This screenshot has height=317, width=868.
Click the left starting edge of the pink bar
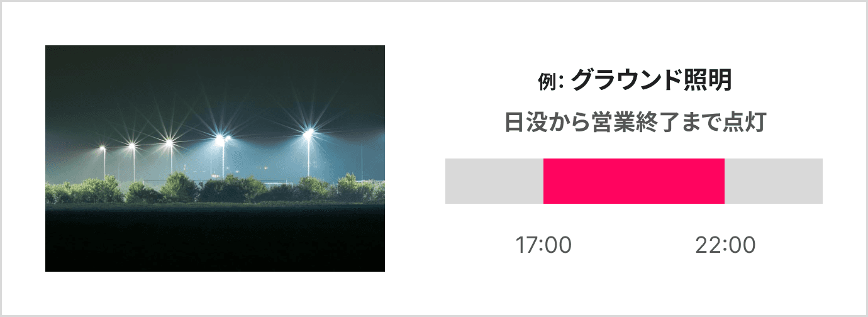(545, 181)
